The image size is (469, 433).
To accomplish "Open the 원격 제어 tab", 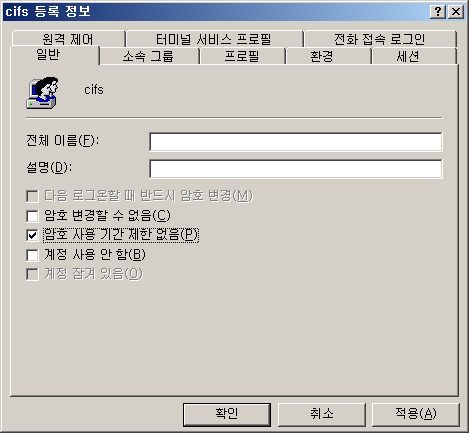I will 68,39.
